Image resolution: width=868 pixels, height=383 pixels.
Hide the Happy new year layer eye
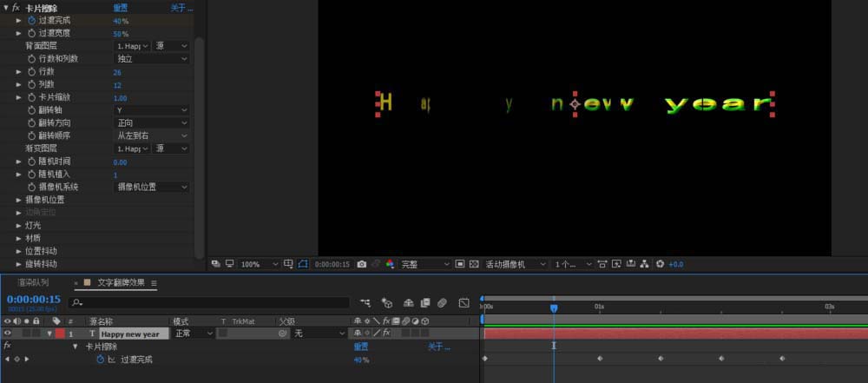(x=8, y=333)
